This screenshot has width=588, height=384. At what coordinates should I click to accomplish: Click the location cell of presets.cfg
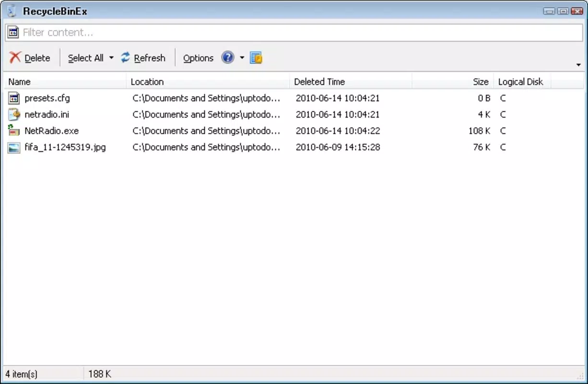(206, 98)
